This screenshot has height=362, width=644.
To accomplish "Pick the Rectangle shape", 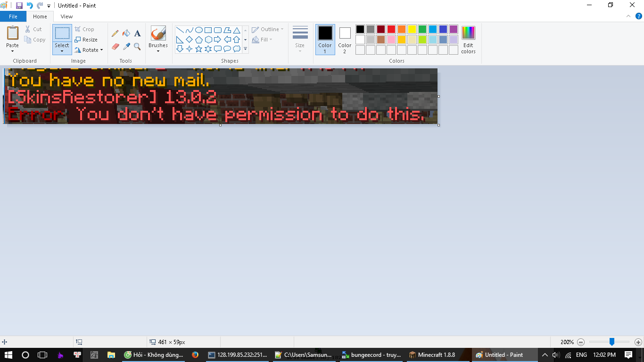I will (x=208, y=30).
